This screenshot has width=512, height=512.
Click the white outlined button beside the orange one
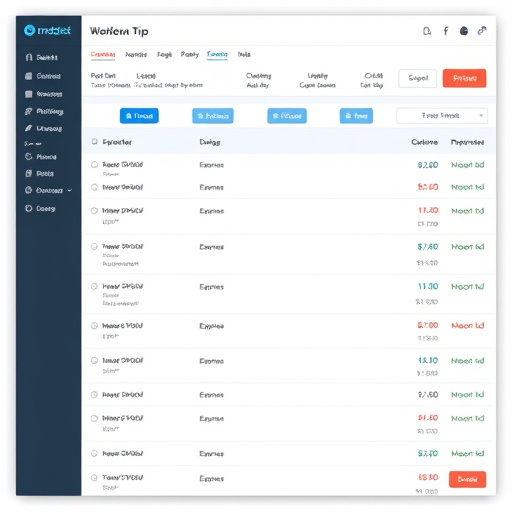pyautogui.click(x=418, y=78)
